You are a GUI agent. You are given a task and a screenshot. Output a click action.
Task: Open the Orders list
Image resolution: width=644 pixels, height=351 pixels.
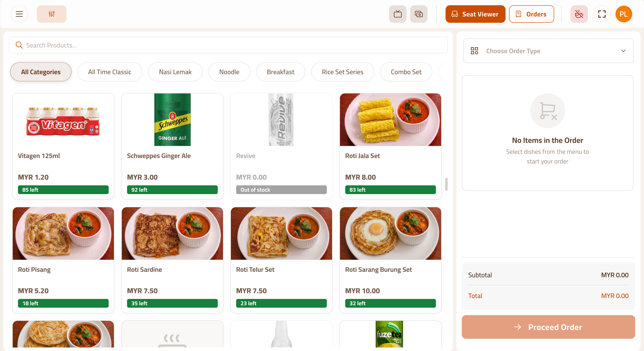(x=531, y=14)
